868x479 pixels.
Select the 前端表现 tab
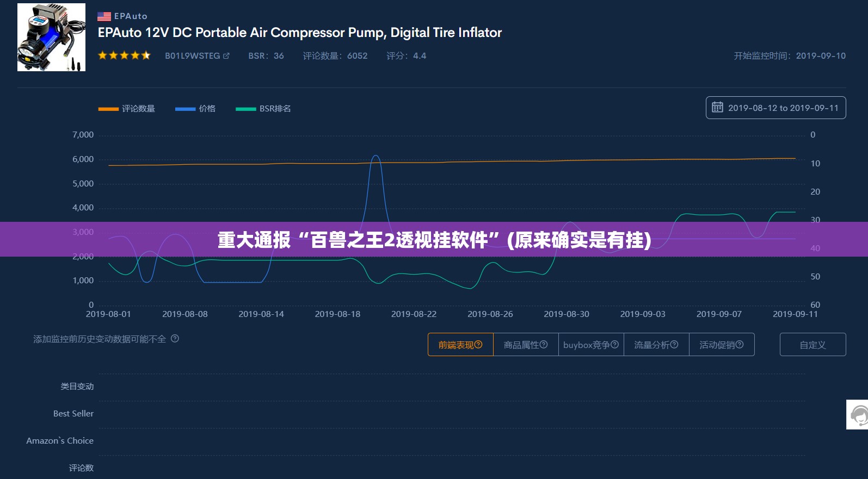[x=460, y=345]
